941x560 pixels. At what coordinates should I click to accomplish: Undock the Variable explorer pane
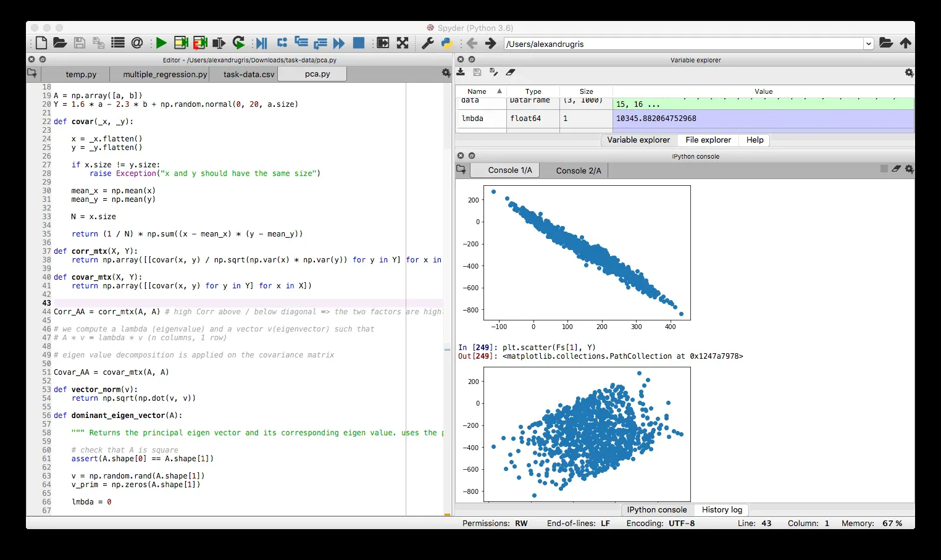coord(472,59)
